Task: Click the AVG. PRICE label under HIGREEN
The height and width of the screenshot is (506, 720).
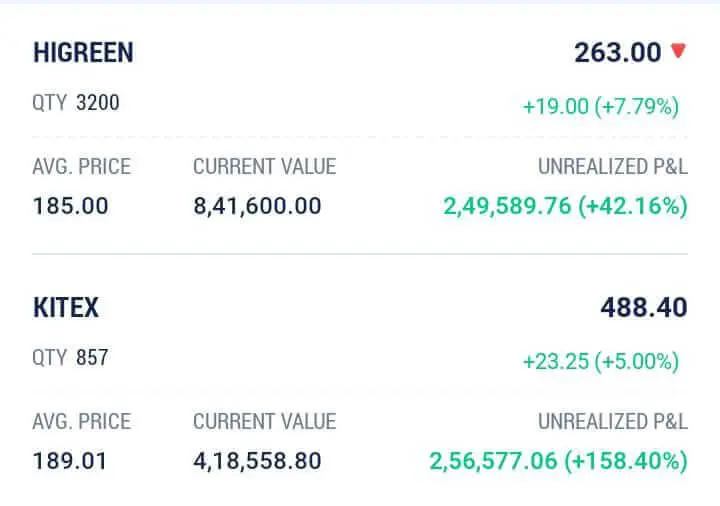Action: pos(81,167)
